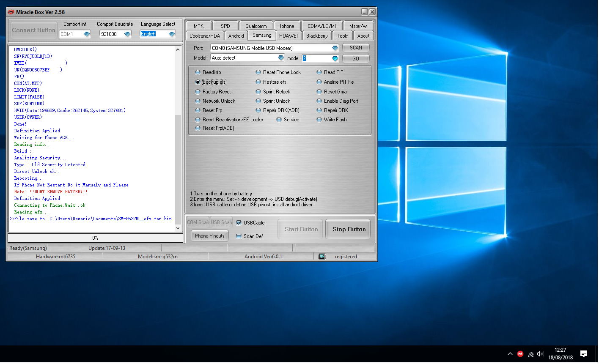Click the log line 'Direct Unlock ok..'
Screen dimensions: 599x364
tap(36, 172)
